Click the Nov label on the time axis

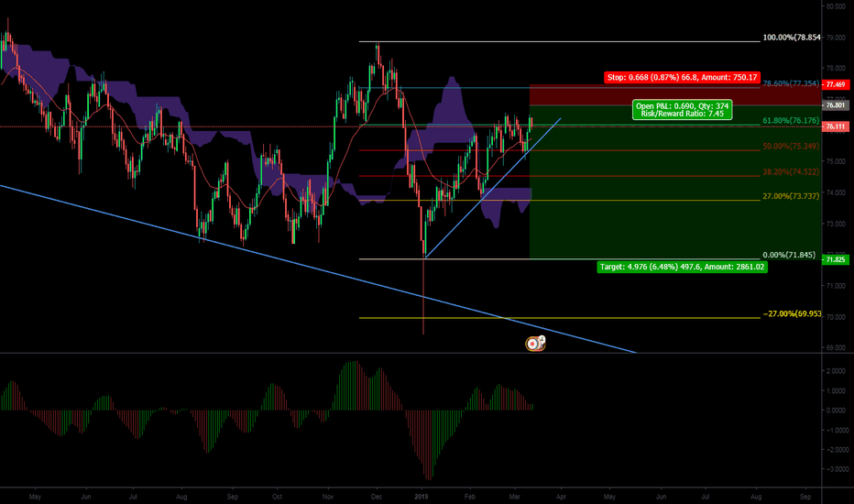coord(328,497)
